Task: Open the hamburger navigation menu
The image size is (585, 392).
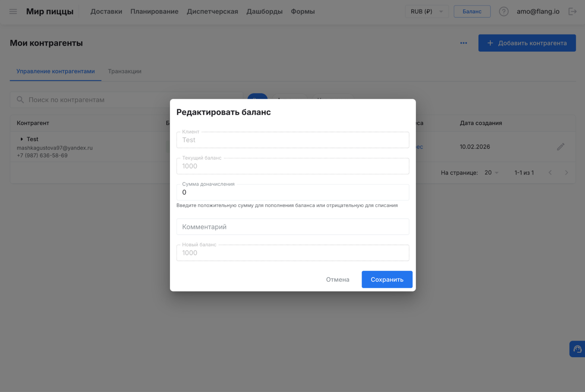Action: pos(13,11)
